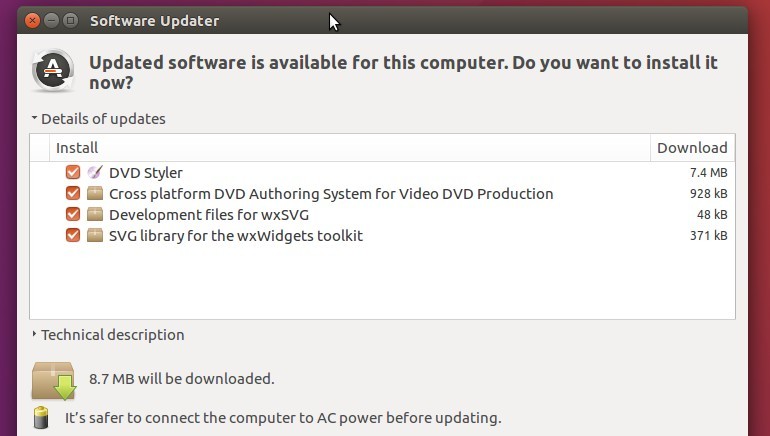
Task: Click the Install column header
Action: click(350, 148)
